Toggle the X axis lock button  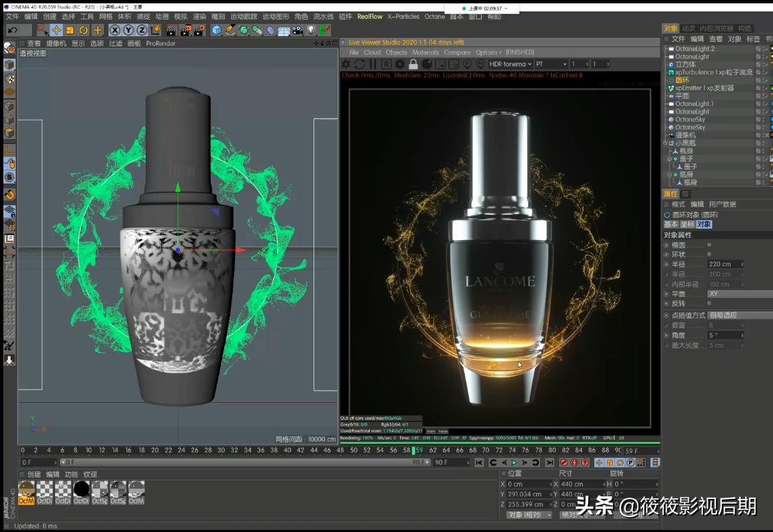(x=114, y=30)
